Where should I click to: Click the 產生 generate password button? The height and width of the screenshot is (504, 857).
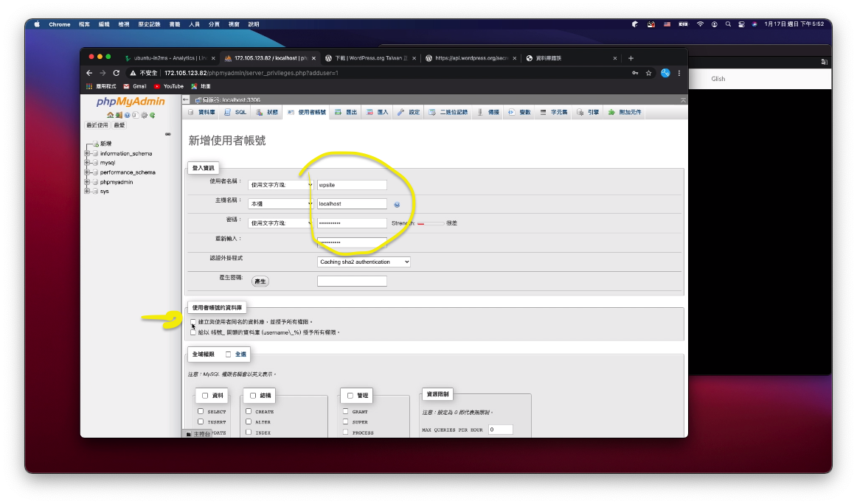click(x=260, y=281)
